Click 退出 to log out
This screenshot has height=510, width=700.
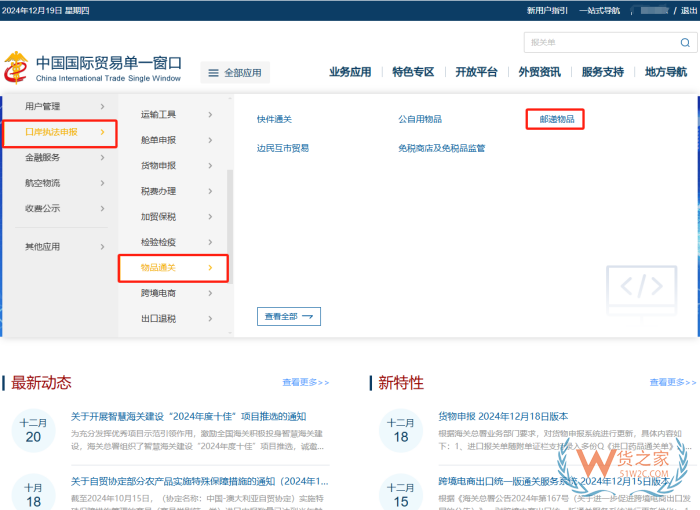click(689, 10)
